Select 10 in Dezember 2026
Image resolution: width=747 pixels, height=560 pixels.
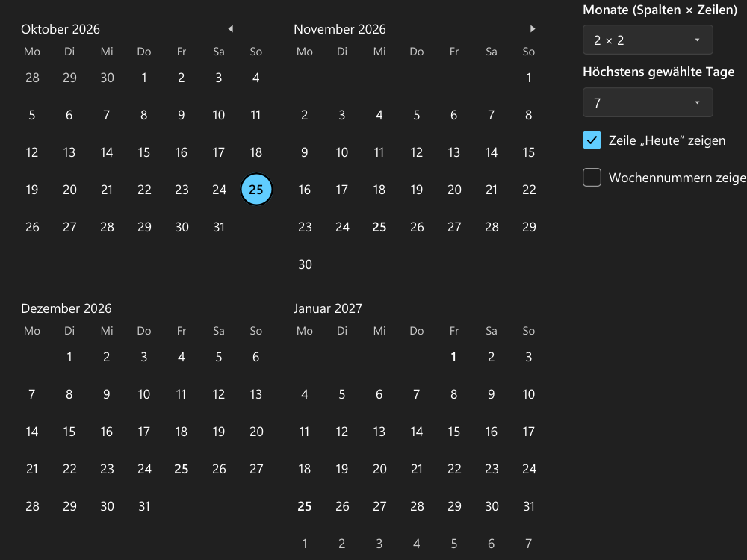tap(144, 394)
